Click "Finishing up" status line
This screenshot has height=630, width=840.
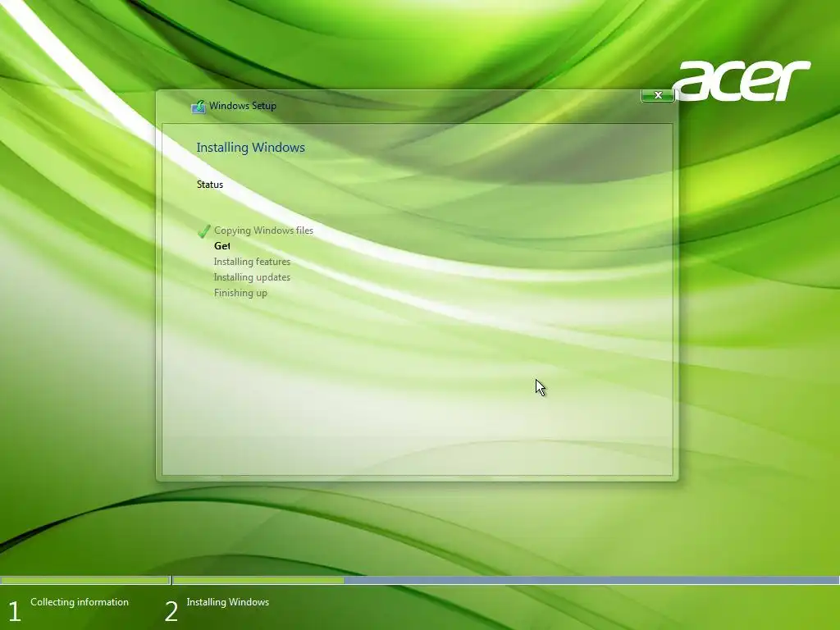[x=240, y=293]
